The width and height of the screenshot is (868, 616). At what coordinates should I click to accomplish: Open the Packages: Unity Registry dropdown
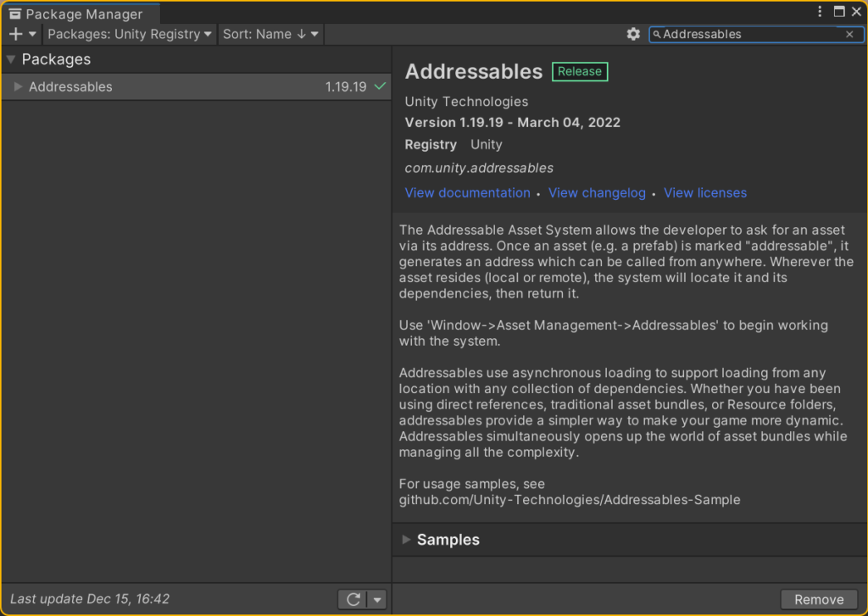130,34
